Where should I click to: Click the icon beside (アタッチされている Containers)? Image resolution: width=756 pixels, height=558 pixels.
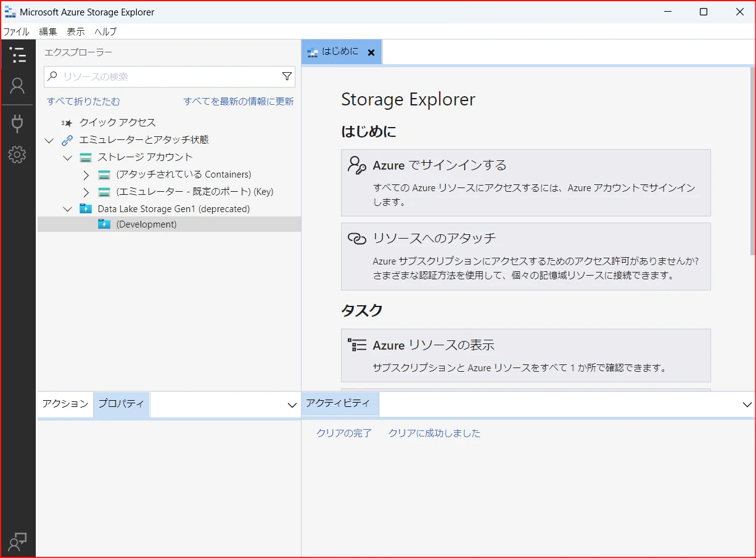(104, 174)
